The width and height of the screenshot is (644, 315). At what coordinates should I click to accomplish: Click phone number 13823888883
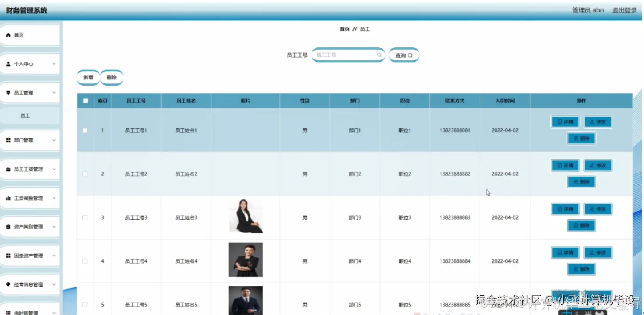tap(455, 217)
